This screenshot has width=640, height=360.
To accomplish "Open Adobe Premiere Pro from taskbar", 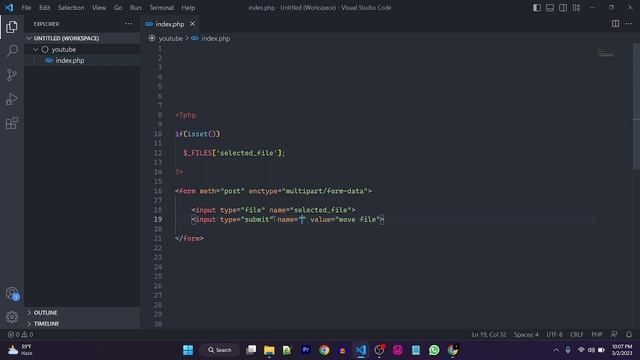I will coord(305,350).
